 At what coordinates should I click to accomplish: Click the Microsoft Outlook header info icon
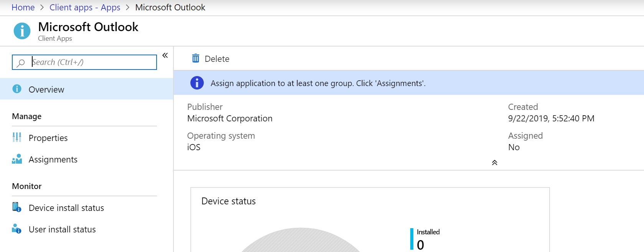pyautogui.click(x=22, y=31)
